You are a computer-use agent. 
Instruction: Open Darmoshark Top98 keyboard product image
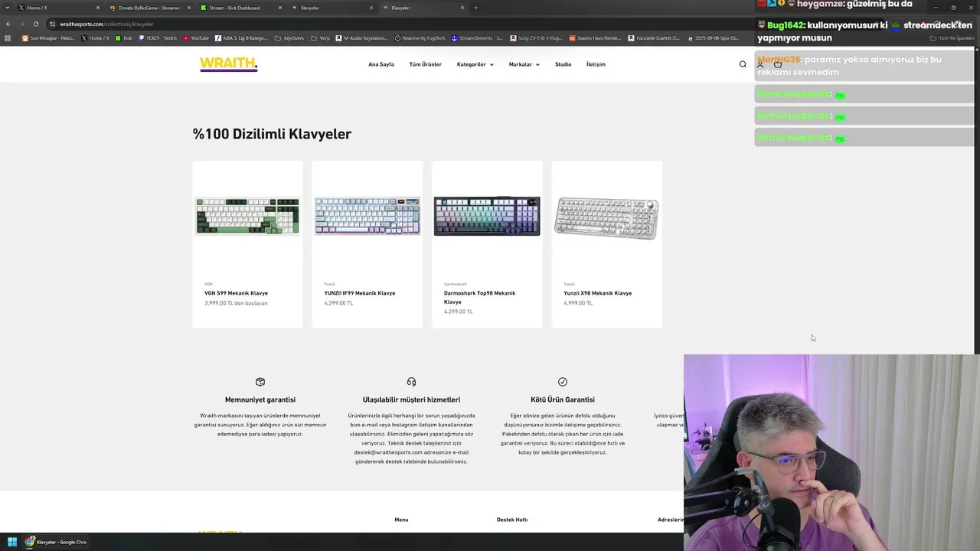tap(487, 216)
